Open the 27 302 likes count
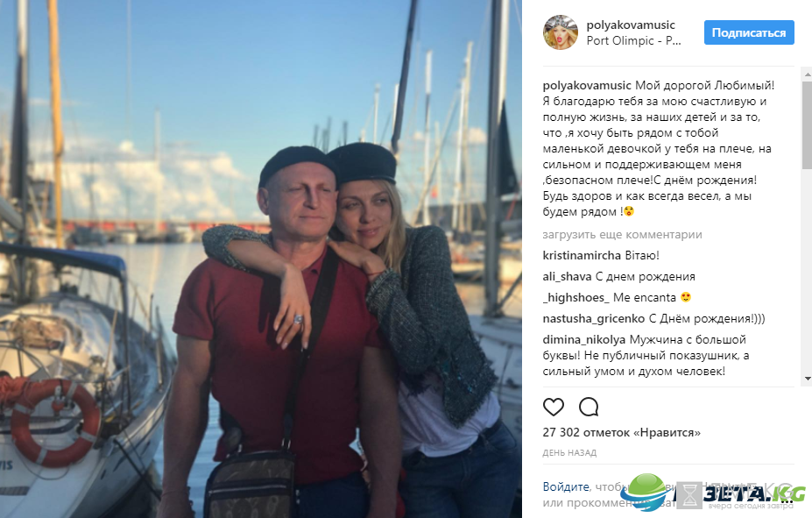 coord(621,432)
